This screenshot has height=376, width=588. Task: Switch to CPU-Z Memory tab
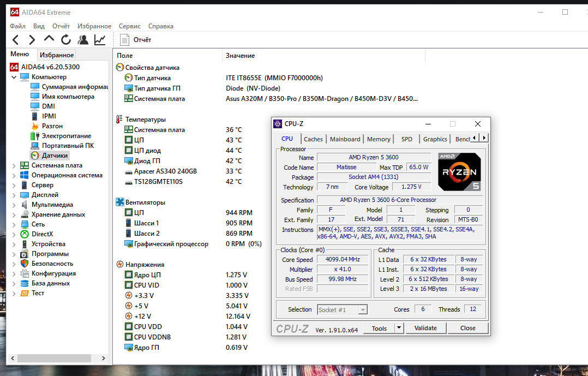pos(379,139)
